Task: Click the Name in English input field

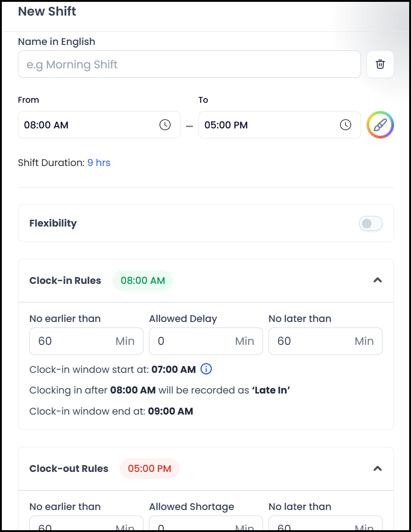Action: [189, 64]
